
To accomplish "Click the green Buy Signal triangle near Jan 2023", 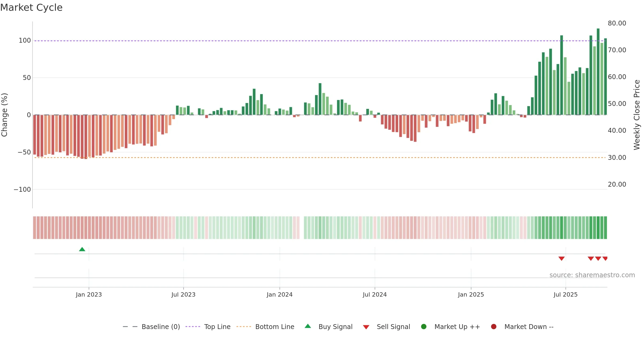I will click(x=82, y=249).
